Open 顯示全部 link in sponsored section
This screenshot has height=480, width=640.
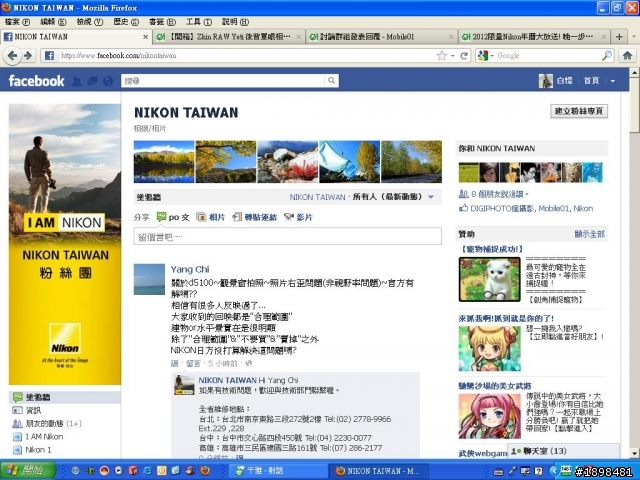[x=589, y=234]
